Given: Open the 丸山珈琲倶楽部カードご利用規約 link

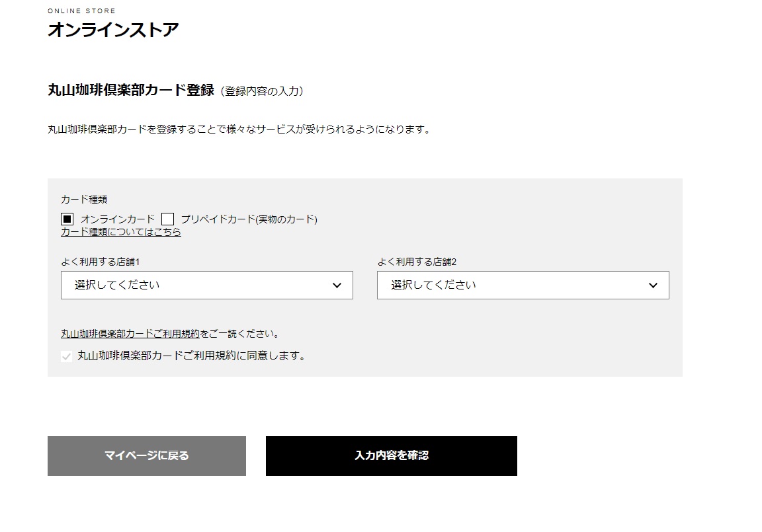Looking at the screenshot, I should click(x=130, y=334).
